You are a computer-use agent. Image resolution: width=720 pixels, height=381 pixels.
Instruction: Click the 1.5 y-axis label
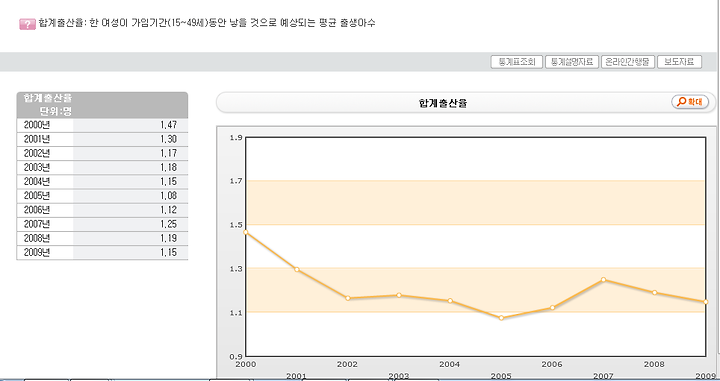236,225
